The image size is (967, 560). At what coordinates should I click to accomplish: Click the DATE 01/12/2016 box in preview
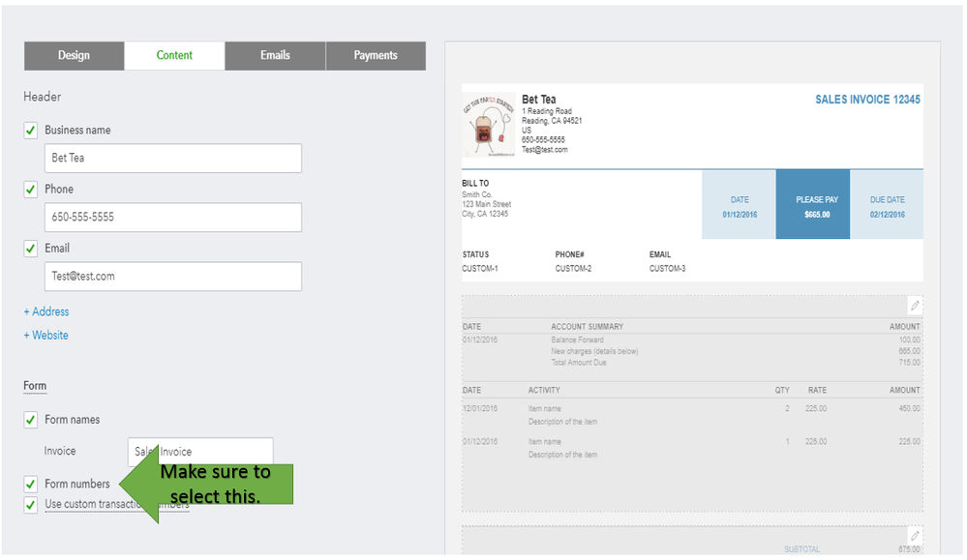(740, 204)
